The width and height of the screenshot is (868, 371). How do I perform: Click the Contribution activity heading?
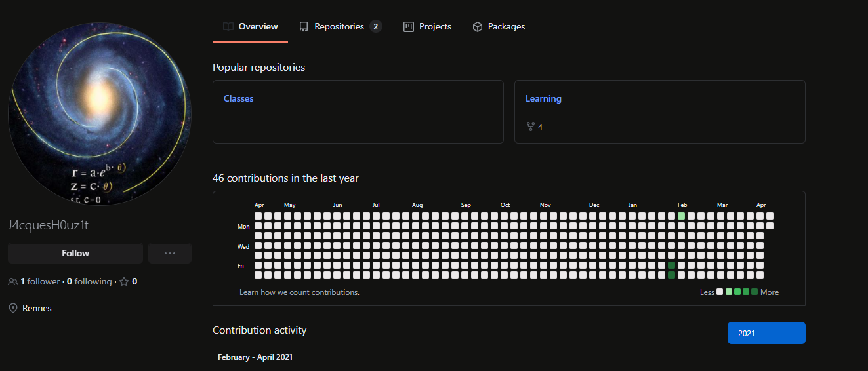[x=259, y=330]
